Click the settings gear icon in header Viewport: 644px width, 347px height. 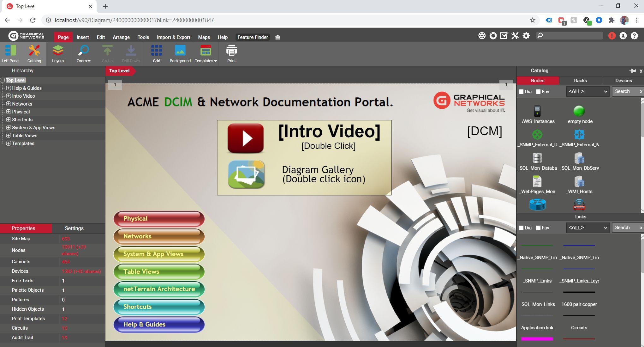526,36
